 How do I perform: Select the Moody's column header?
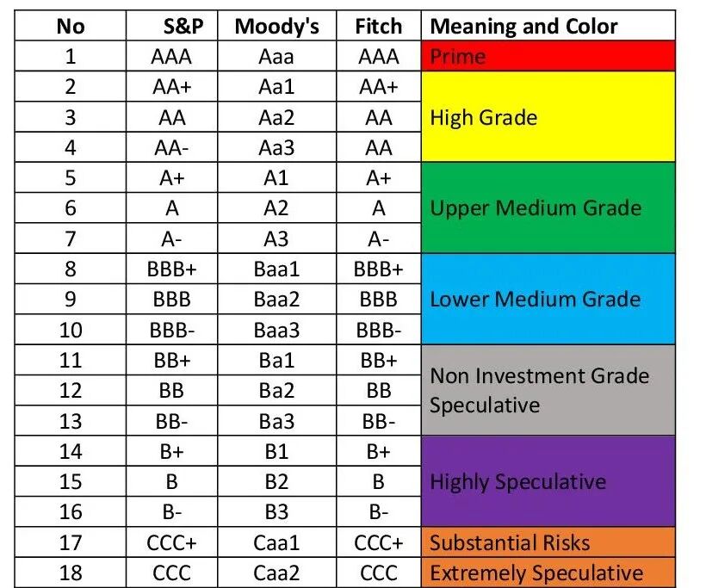tap(276, 27)
